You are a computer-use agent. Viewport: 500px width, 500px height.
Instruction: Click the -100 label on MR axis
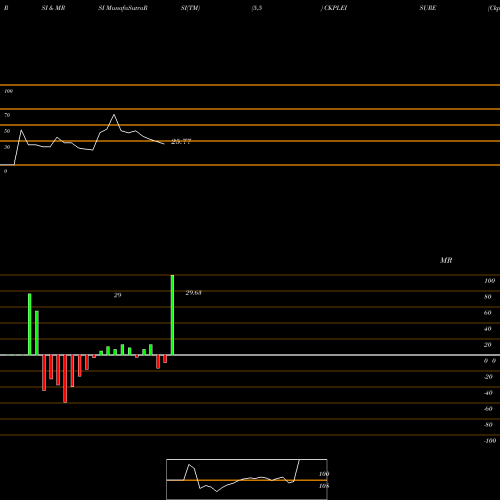click(490, 441)
